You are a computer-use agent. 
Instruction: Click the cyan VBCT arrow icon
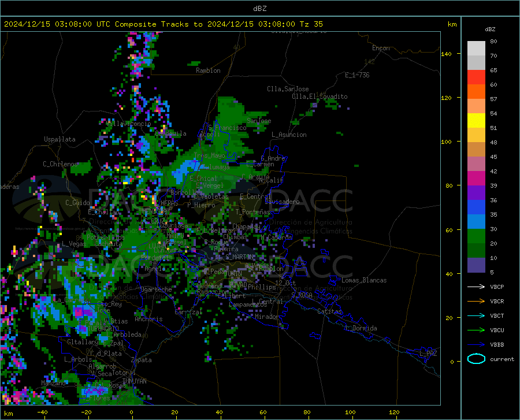[x=476, y=315]
